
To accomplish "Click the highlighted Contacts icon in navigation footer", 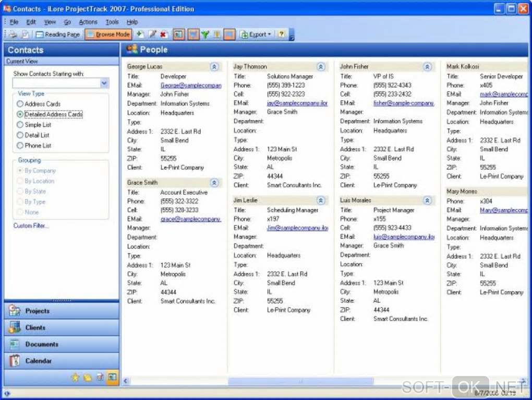I will (x=113, y=377).
